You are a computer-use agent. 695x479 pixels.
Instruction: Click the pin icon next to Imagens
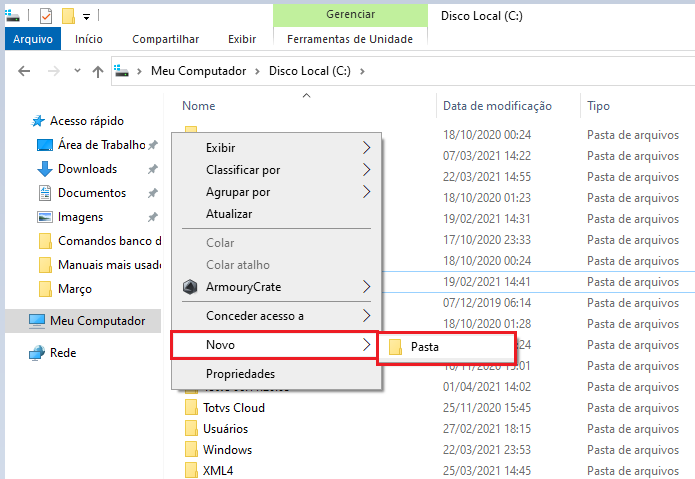pyautogui.click(x=152, y=217)
